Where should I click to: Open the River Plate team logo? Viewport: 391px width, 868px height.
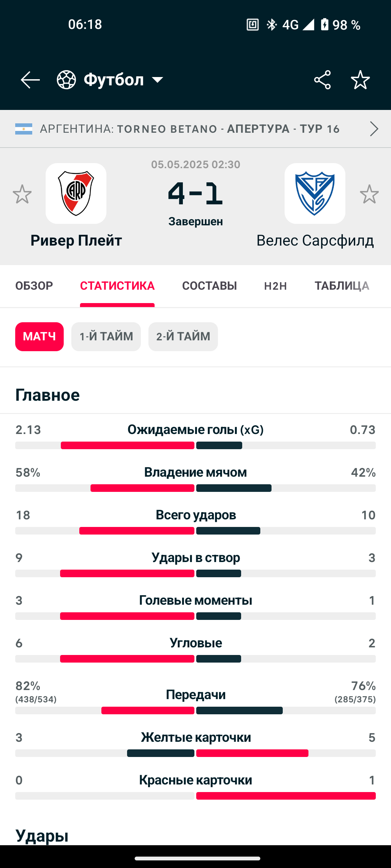point(76,193)
